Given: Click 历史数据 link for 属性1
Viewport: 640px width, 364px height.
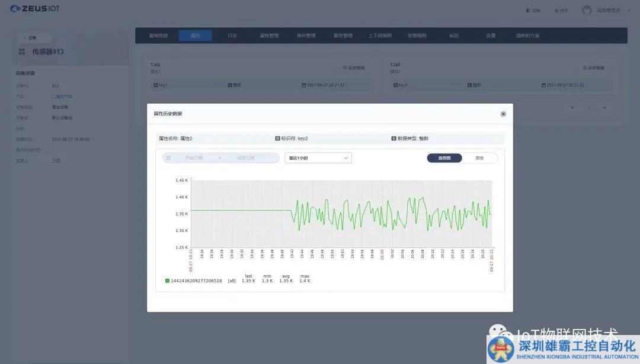Looking at the screenshot, I should 354,68.
